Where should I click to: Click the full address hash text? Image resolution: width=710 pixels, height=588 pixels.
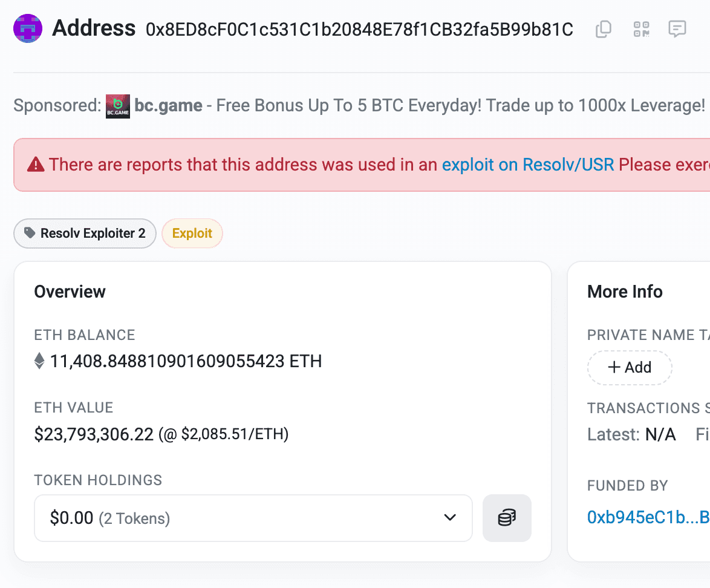359,29
